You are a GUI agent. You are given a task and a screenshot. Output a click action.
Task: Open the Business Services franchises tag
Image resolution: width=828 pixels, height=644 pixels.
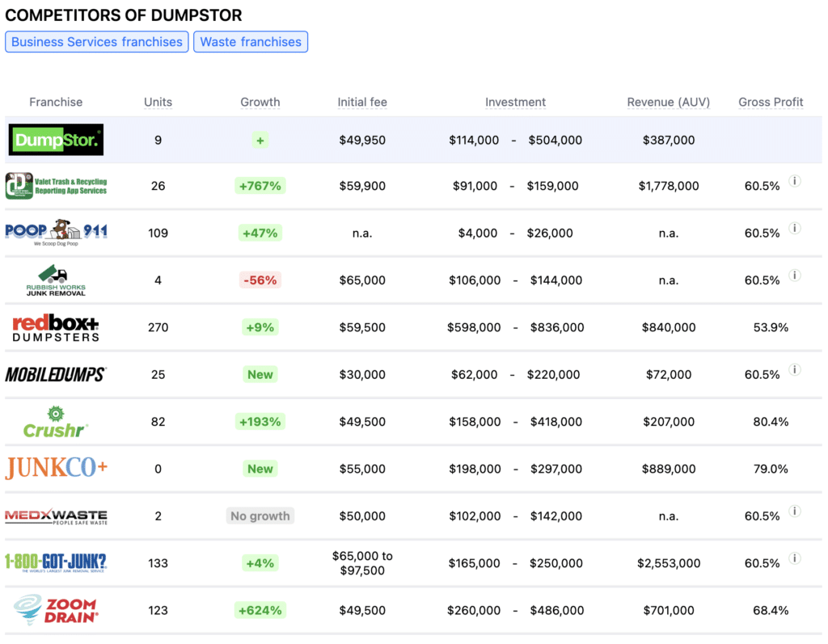pyautogui.click(x=97, y=42)
